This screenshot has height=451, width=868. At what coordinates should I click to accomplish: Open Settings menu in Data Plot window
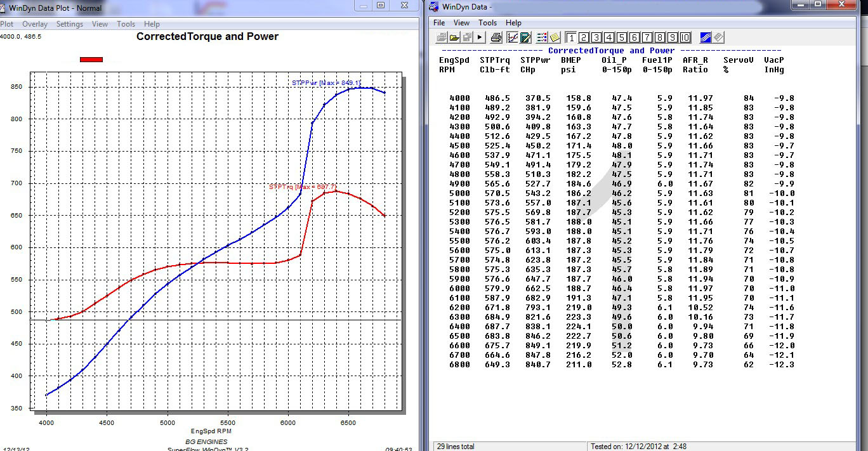click(x=70, y=24)
